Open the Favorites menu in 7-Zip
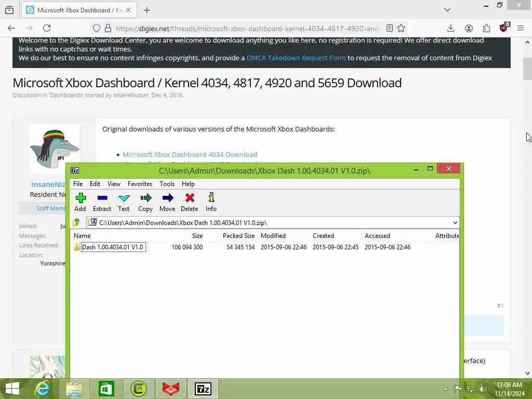The width and height of the screenshot is (532, 399). coord(140,183)
